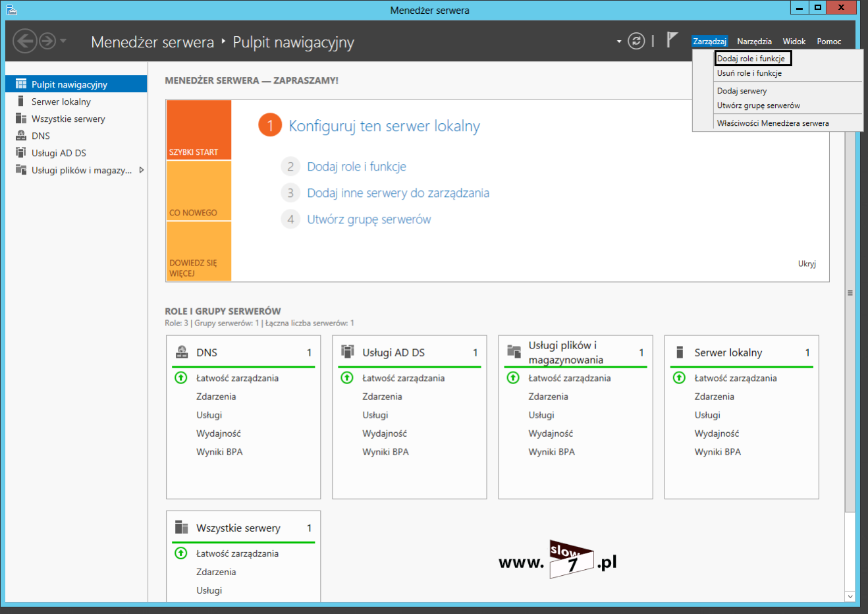
Task: Click step 2 number circle
Action: tap(290, 167)
